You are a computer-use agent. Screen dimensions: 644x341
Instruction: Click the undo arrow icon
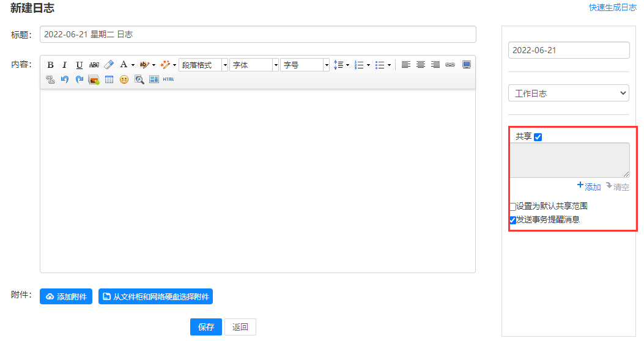click(65, 79)
